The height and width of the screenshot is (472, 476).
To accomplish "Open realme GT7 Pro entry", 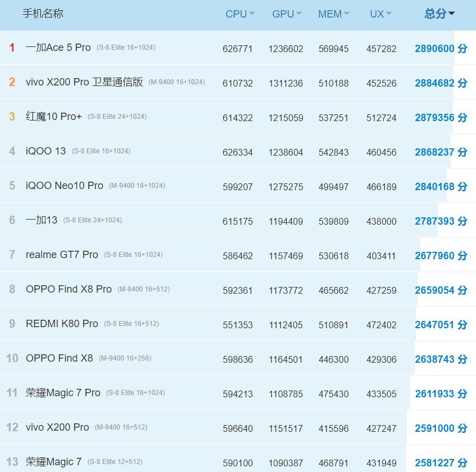I will 62,255.
